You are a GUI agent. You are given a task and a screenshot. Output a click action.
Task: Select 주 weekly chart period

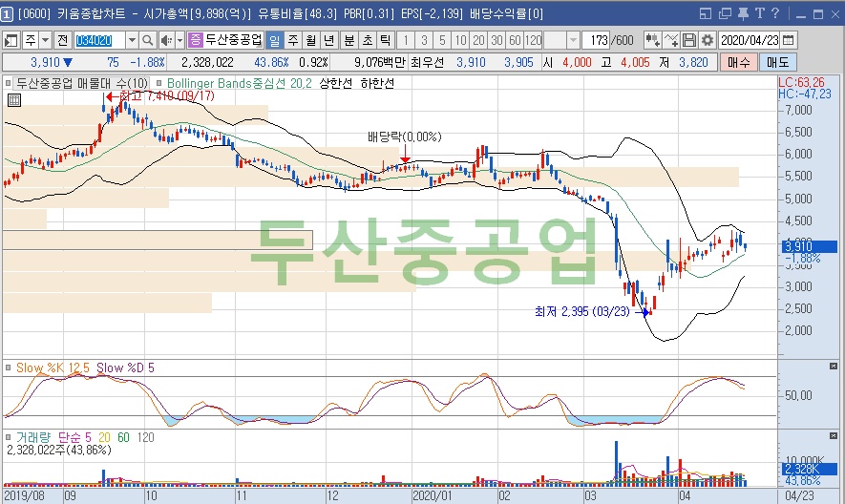[292, 40]
